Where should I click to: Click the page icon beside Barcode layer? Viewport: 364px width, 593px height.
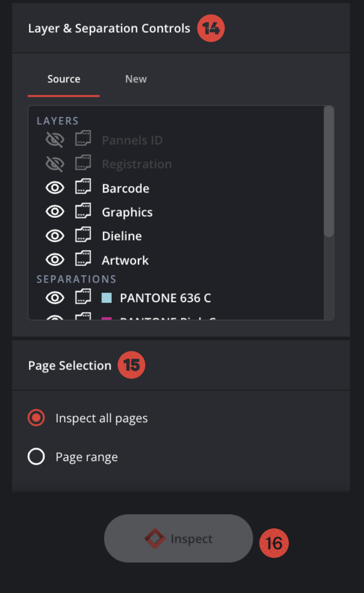pos(83,188)
